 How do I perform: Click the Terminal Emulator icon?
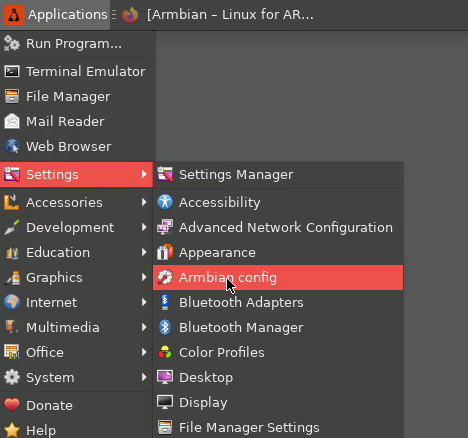click(x=12, y=71)
